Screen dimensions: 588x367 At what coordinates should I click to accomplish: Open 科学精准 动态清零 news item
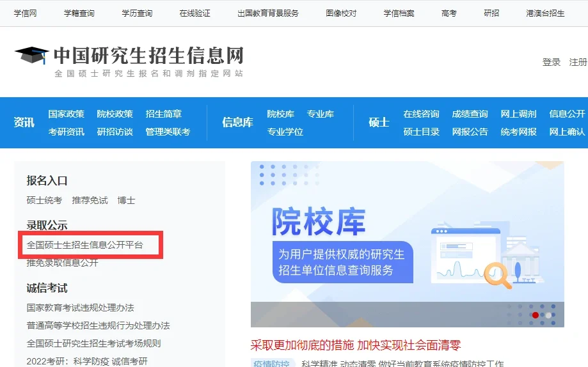(x=402, y=364)
